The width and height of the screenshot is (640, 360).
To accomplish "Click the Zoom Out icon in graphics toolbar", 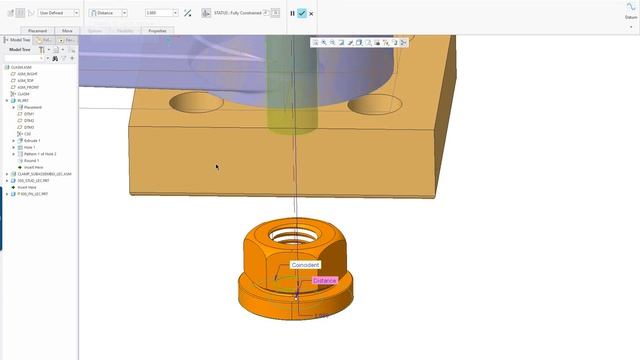I will point(333,42).
